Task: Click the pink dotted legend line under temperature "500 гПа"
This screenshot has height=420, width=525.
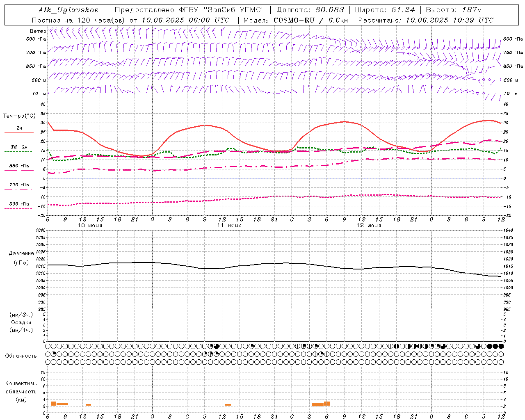Action: (x=18, y=208)
